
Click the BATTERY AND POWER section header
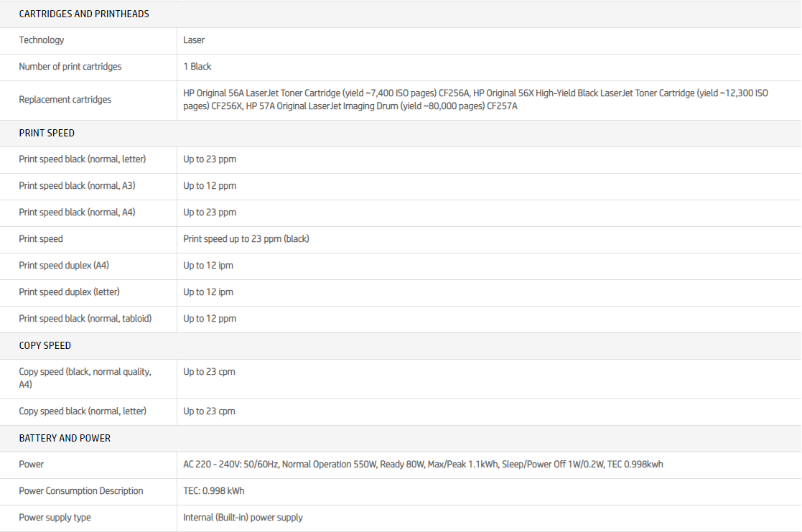point(65,438)
